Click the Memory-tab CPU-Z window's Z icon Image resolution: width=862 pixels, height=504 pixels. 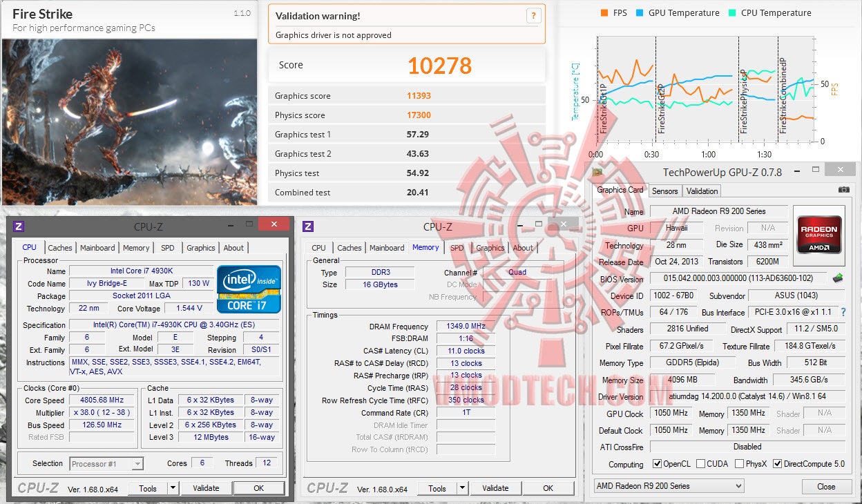coord(308,226)
